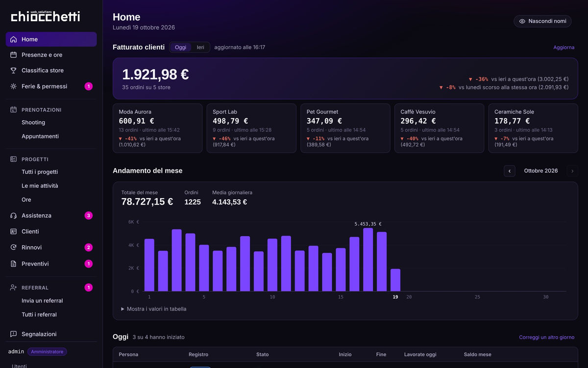Image resolution: width=588 pixels, height=368 pixels.
Task: Click the add-person icon of the Referral section
Action: coord(13,288)
